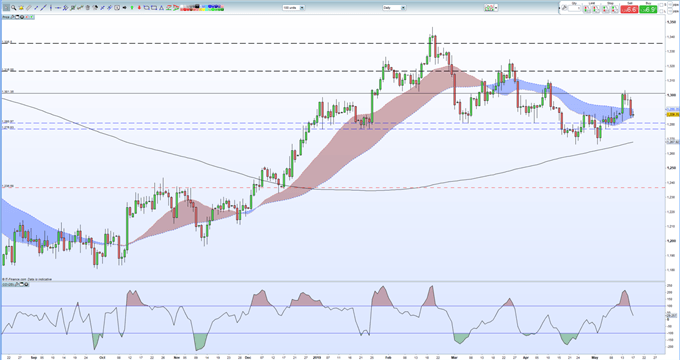Expand the chart style dropdown arrow
Image resolution: width=680 pixels, height=360 pixels.
pos(496,7)
